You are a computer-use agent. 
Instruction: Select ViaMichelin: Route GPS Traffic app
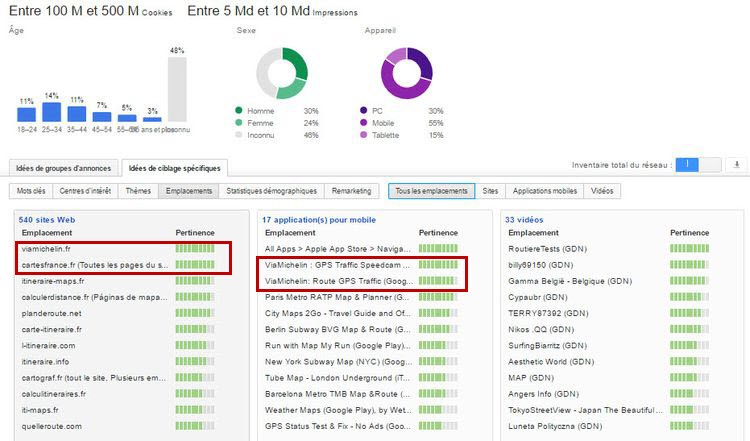click(339, 281)
